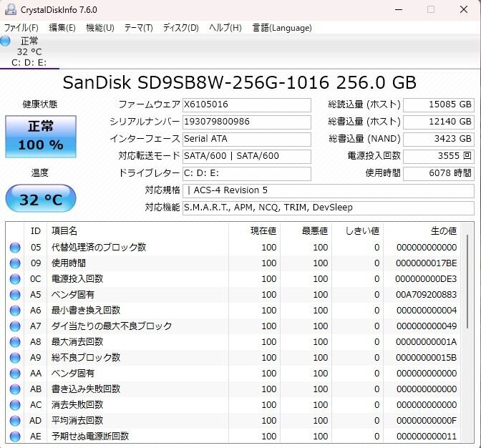Screen dimensions: 481x448
Task: Open the ヘルプ(H) menu
Action: (225, 28)
